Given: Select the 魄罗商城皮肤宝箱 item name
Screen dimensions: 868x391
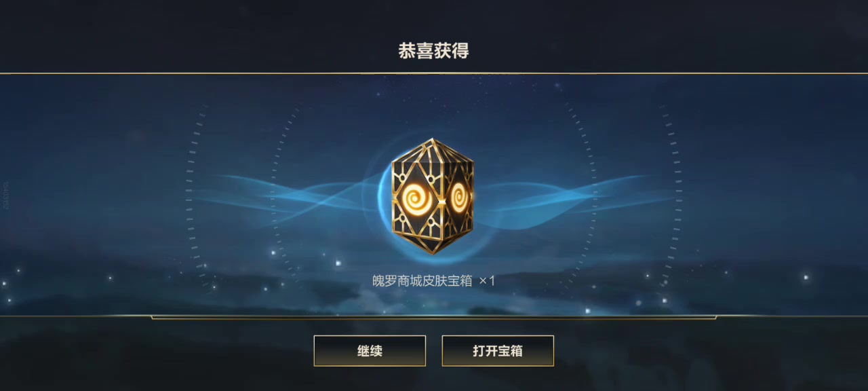Looking at the screenshot, I should click(x=422, y=280).
